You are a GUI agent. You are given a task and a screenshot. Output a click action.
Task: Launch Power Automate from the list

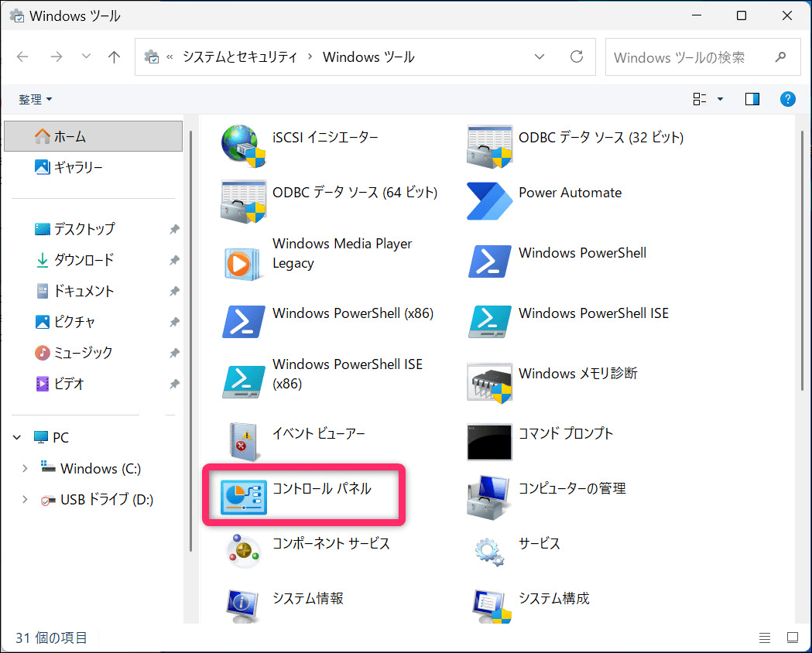(x=489, y=200)
